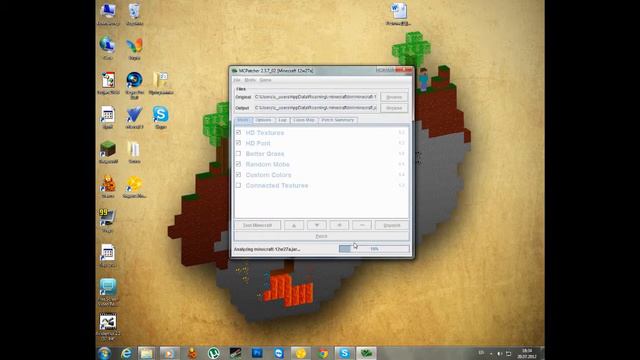Switch to the Log tab
The image size is (640, 360).
pos(282,120)
